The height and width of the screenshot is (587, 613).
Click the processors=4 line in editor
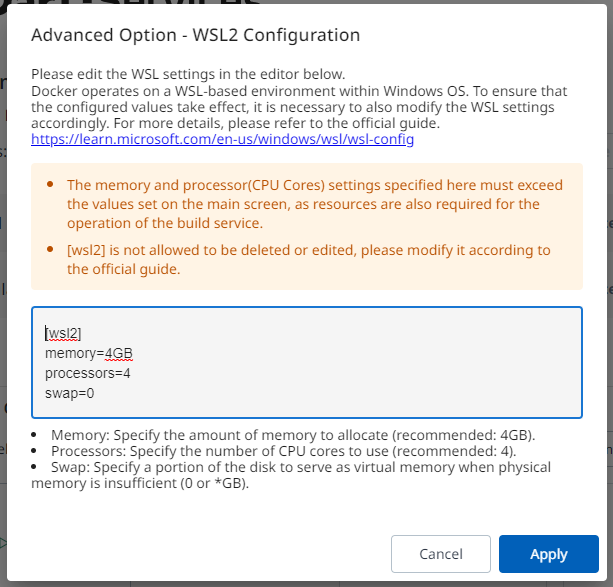(x=87, y=373)
